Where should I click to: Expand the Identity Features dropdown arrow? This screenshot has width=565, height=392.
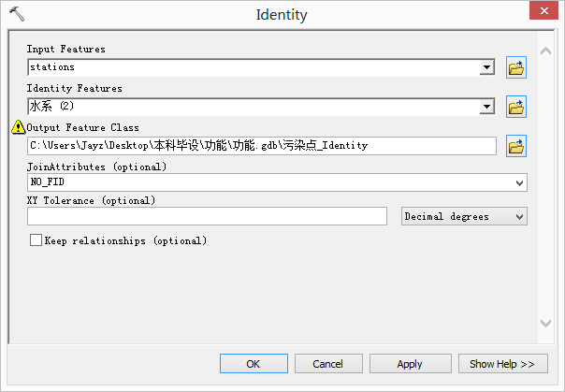tap(486, 107)
